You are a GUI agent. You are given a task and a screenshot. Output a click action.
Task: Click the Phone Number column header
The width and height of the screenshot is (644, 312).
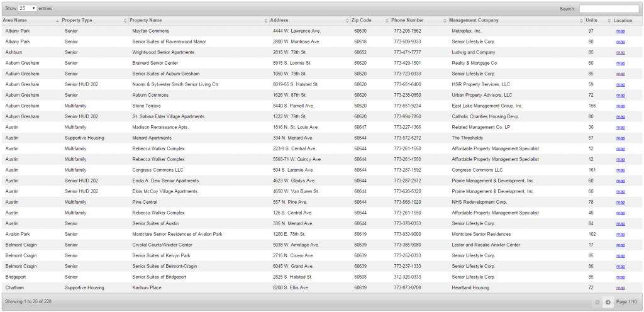click(408, 21)
